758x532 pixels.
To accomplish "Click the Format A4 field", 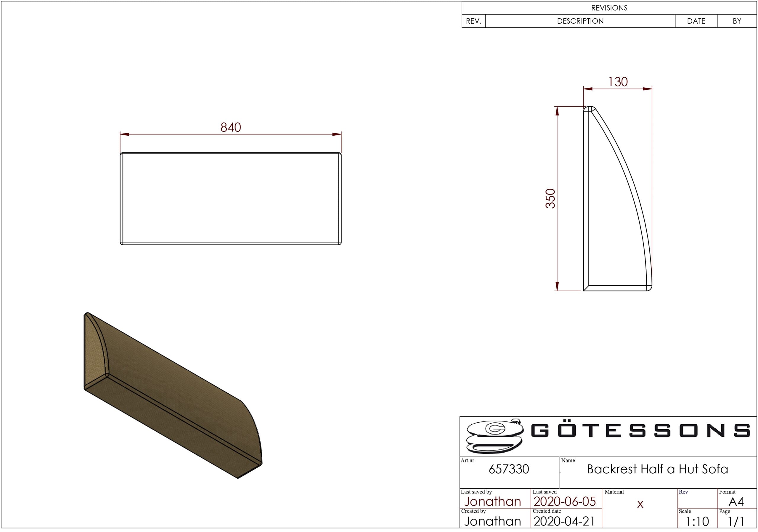I will [736, 502].
